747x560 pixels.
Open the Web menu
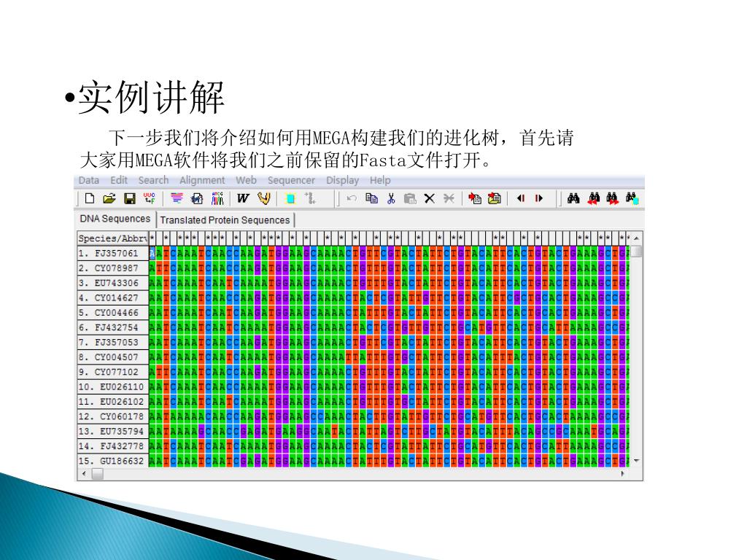pos(246,180)
